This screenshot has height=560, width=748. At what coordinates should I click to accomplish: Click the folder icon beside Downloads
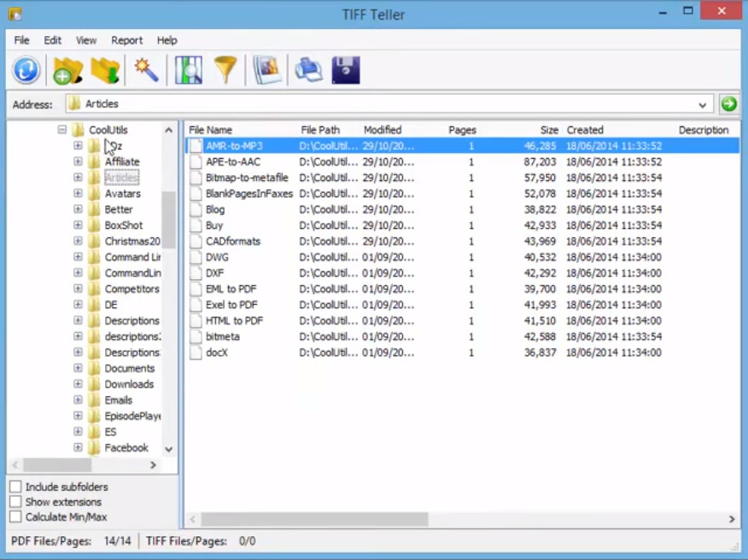click(x=95, y=384)
